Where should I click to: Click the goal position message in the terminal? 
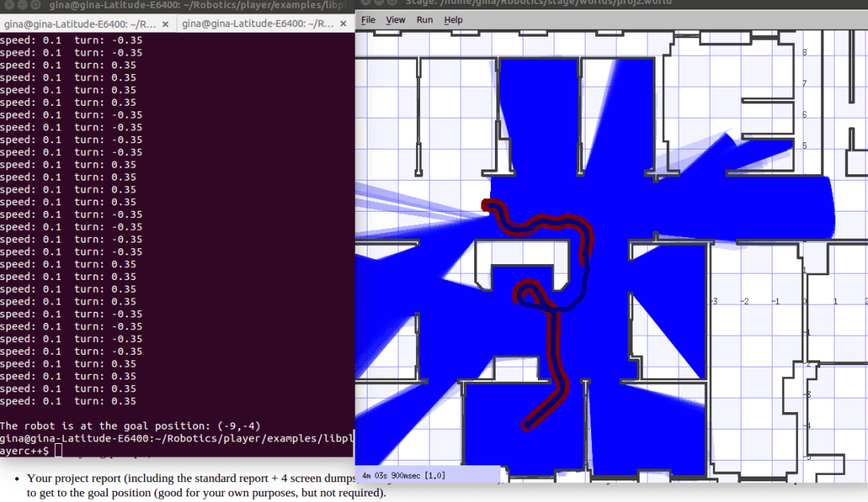coord(130,426)
